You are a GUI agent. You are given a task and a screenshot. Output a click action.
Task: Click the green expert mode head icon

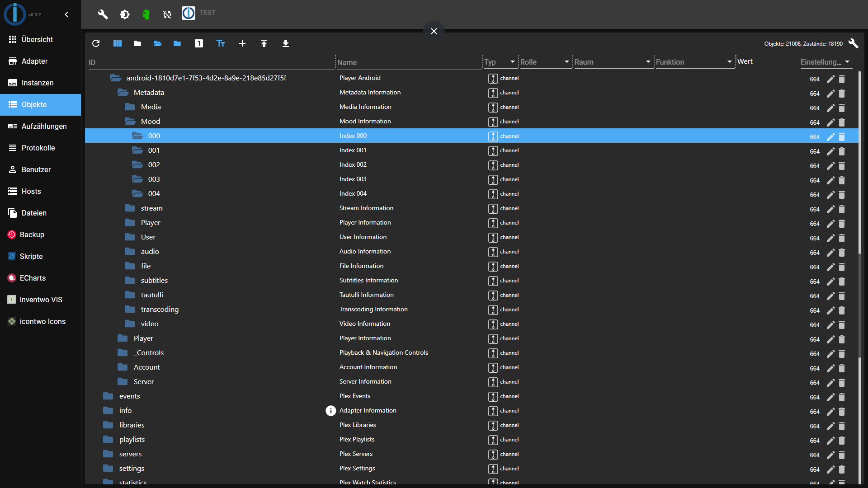[146, 14]
